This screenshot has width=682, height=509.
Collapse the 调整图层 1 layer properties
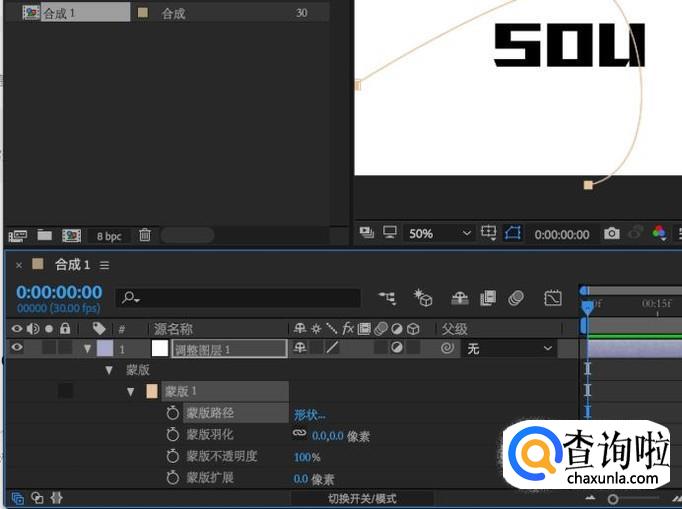pyautogui.click(x=88, y=349)
